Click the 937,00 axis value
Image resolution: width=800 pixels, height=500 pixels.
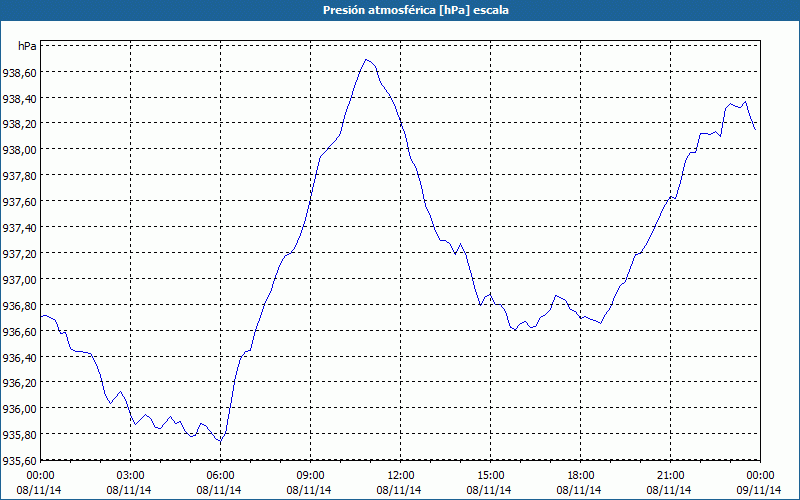click(x=19, y=280)
